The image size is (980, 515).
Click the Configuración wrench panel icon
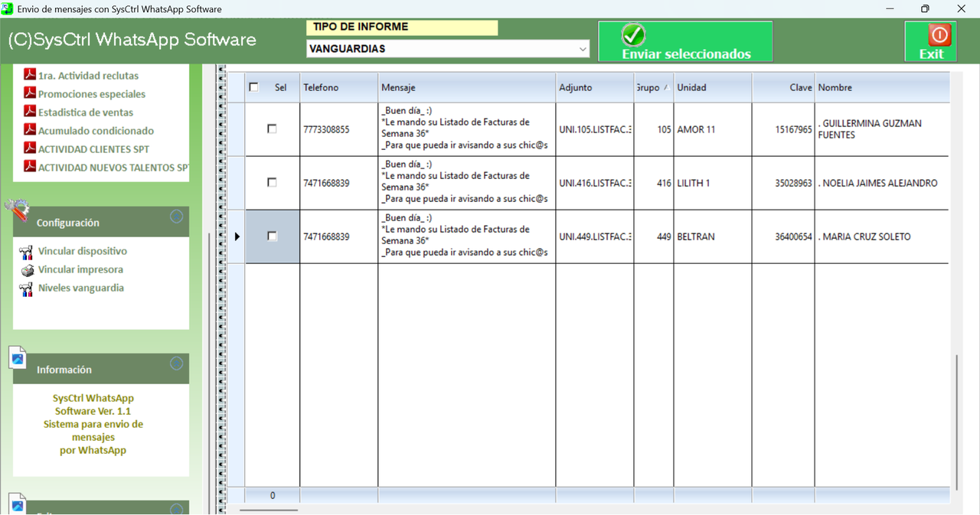[x=16, y=210]
